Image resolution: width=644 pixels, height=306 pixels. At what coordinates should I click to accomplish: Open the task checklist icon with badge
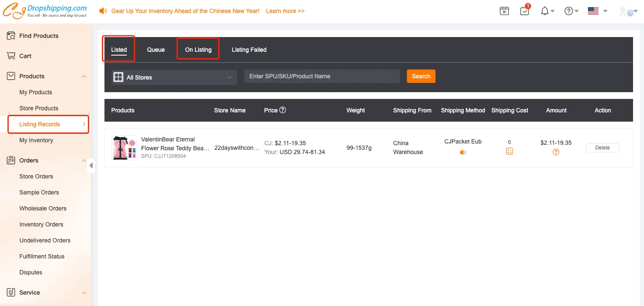[x=524, y=11]
